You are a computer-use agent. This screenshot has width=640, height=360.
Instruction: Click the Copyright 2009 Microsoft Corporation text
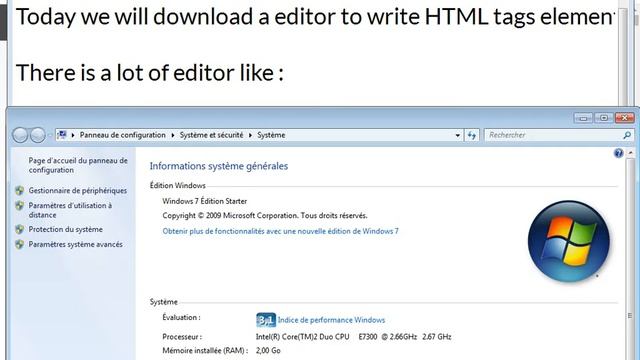(x=265, y=216)
